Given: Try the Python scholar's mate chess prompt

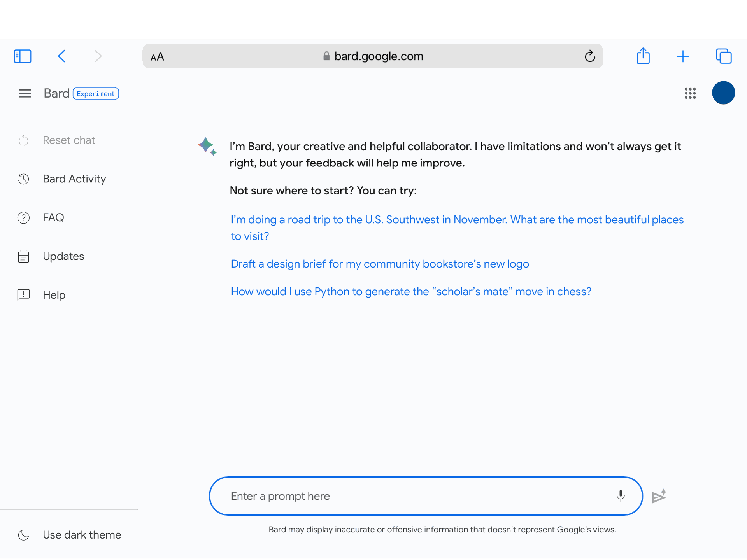Looking at the screenshot, I should click(x=411, y=292).
